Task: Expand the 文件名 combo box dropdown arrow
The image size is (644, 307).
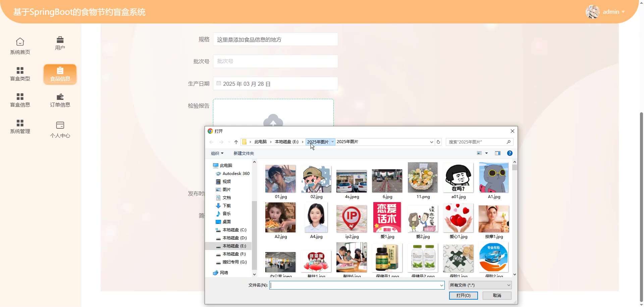Action: click(x=442, y=285)
